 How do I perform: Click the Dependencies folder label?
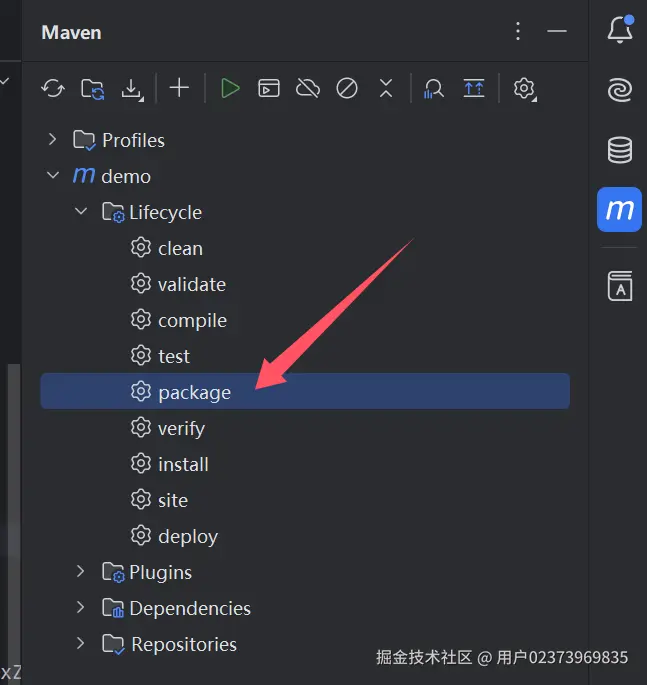point(190,608)
